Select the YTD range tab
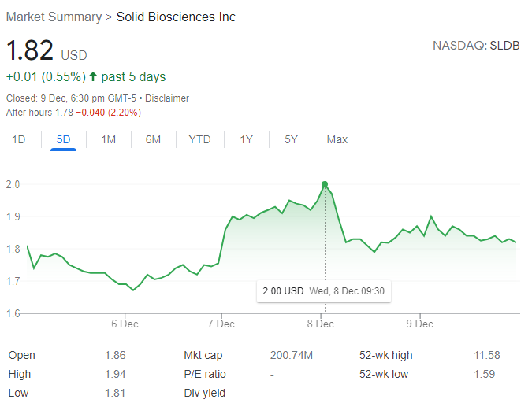Screen dimensions: 532x407 [199, 139]
